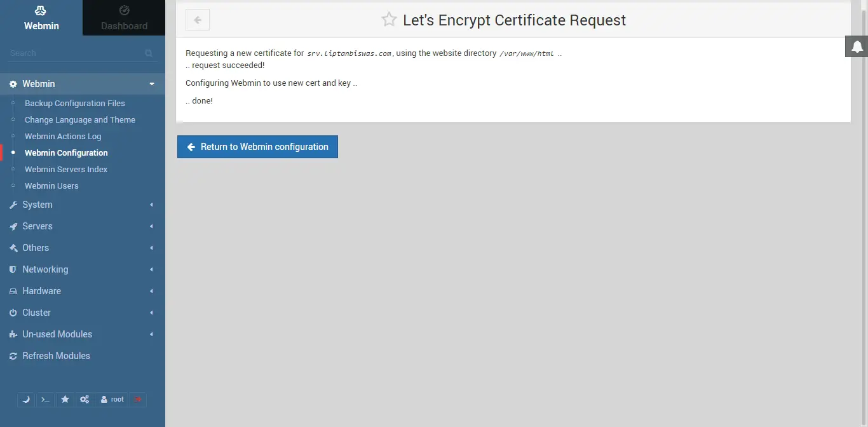Image resolution: width=868 pixels, height=427 pixels.
Task: Collapse the Webmin category arrow
Action: (151, 84)
